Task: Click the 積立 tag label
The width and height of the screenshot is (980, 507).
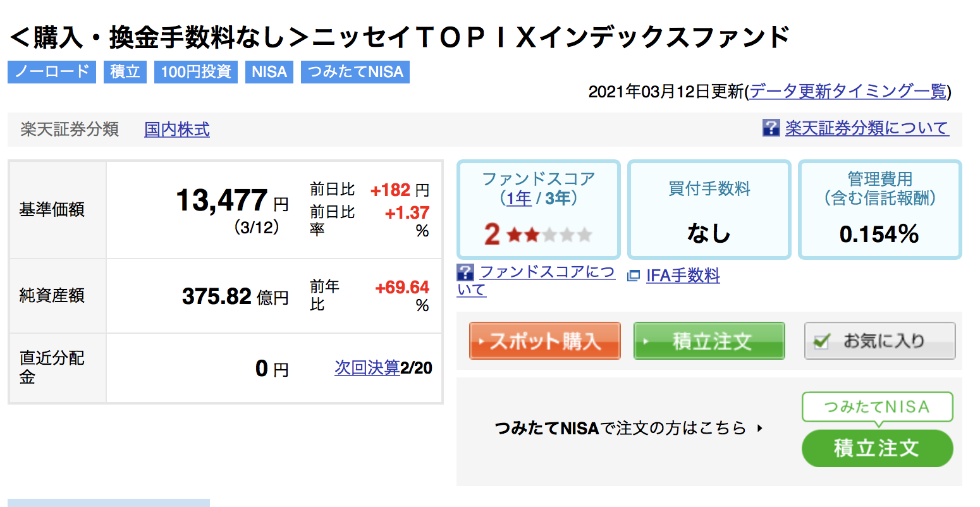Action: [125, 71]
